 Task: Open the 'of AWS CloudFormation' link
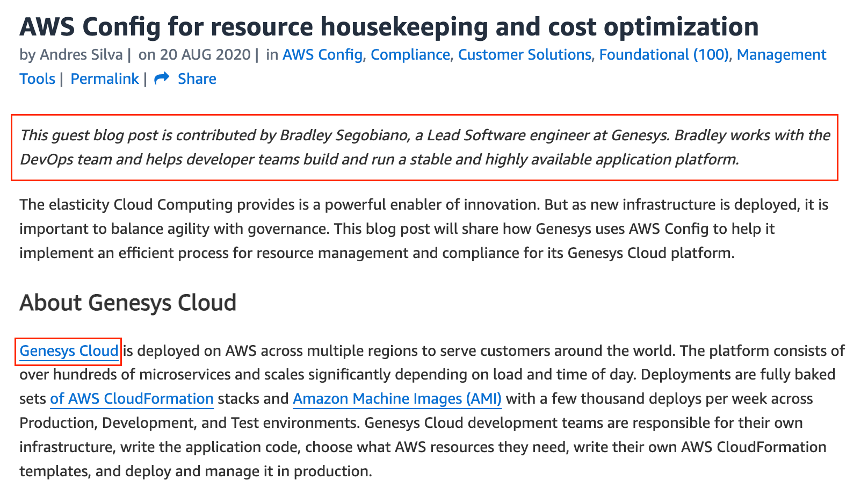[132, 399]
